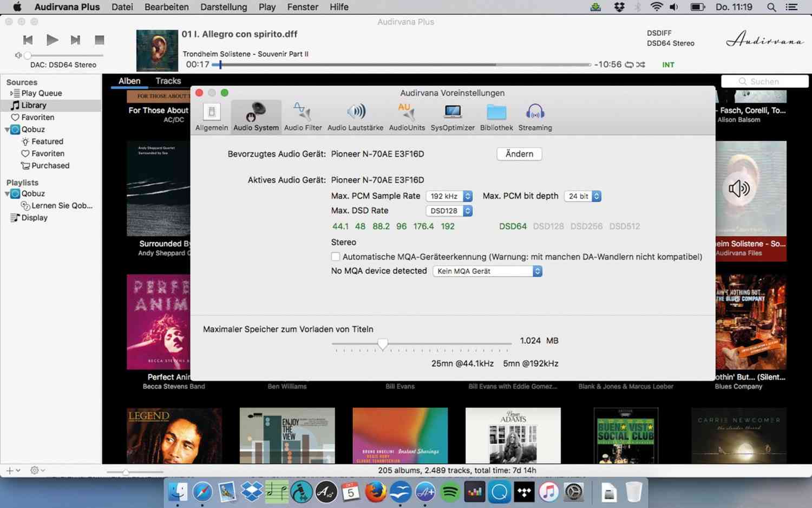Toggle the repeat mode icon

629,64
